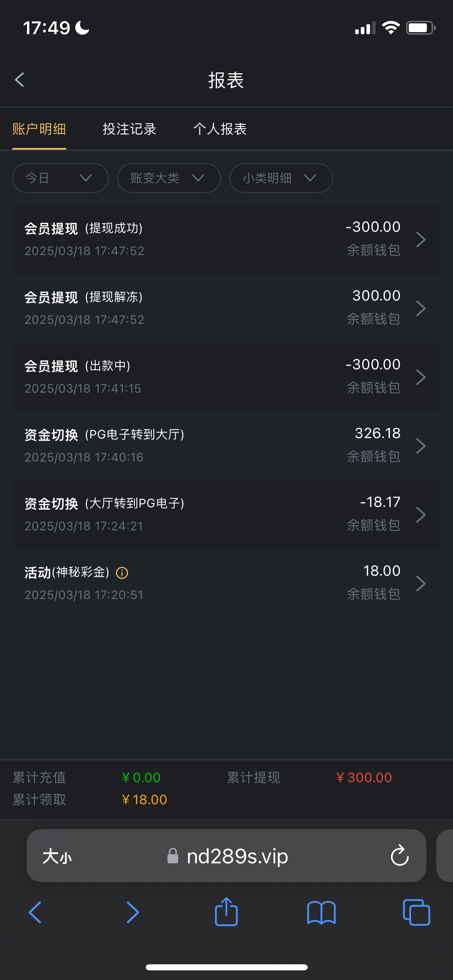This screenshot has width=453, height=980.
Task: View the PG电子转到大厅 transfer entry
Action: pos(226,446)
